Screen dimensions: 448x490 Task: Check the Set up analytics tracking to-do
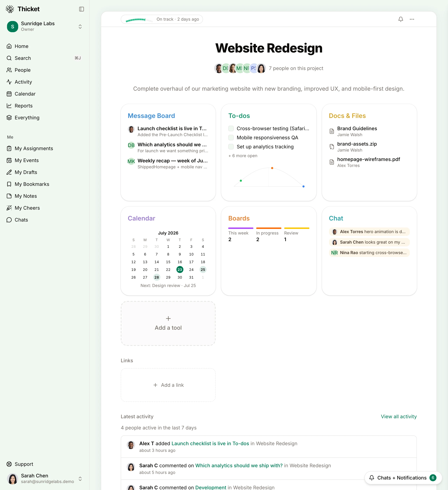pos(231,147)
